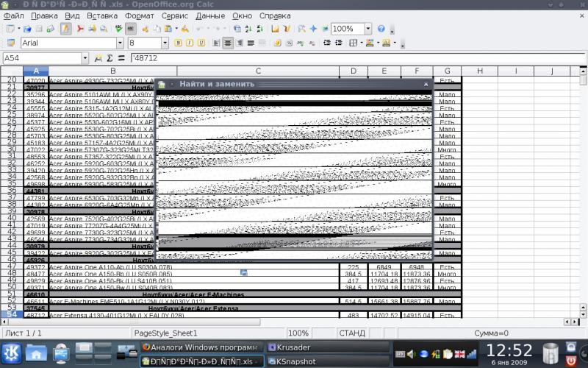Click the Print icon

click(93, 29)
